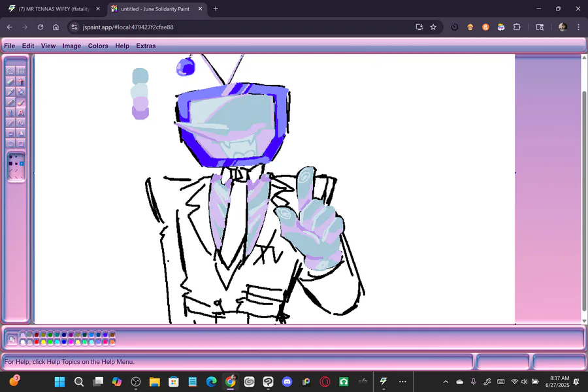
Task: Open the Chrome profile avatar
Action: click(563, 27)
